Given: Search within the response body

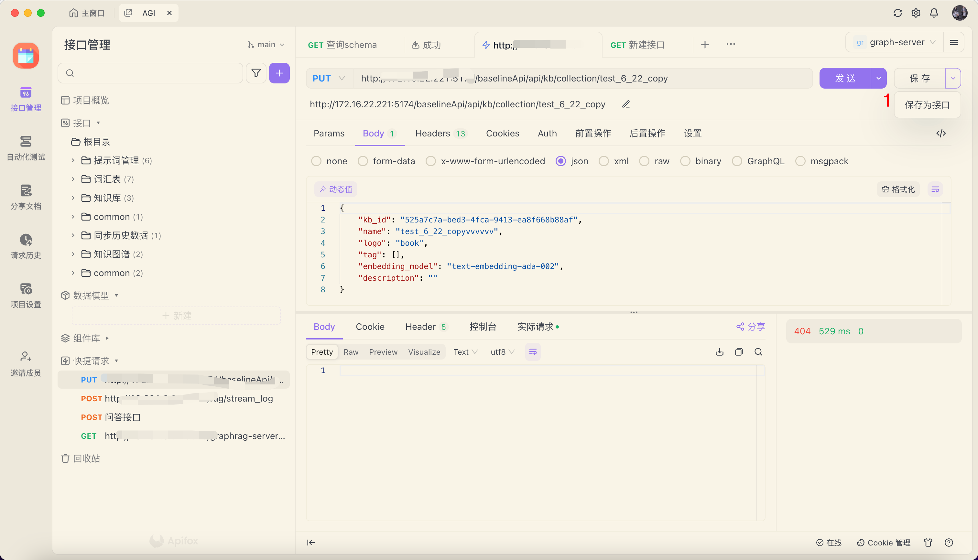Looking at the screenshot, I should tap(758, 352).
